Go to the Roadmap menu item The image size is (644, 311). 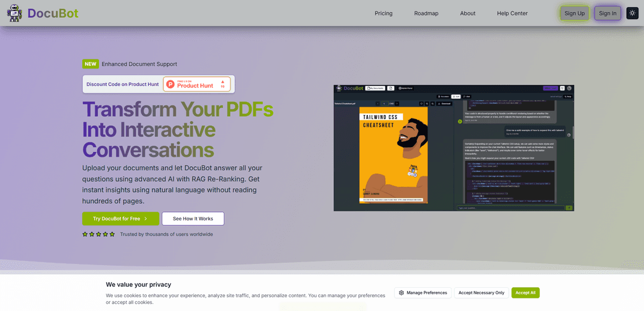click(x=426, y=13)
